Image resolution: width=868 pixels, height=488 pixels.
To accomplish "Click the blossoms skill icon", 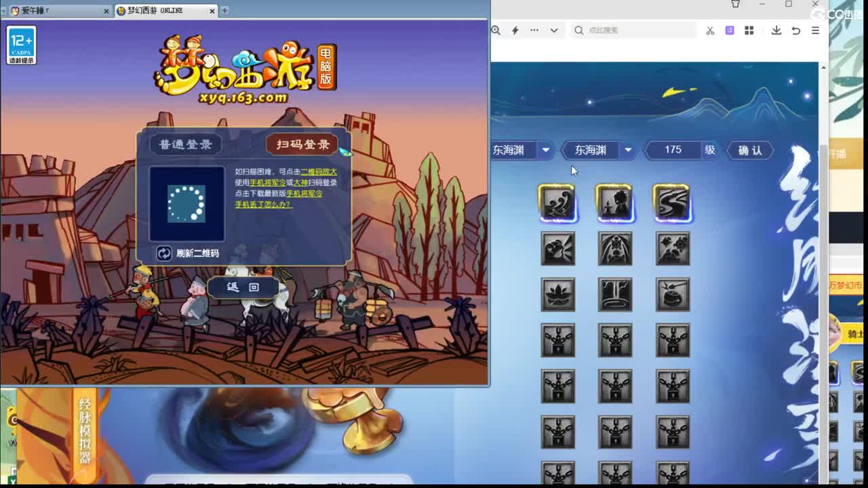I will pos(672,249).
